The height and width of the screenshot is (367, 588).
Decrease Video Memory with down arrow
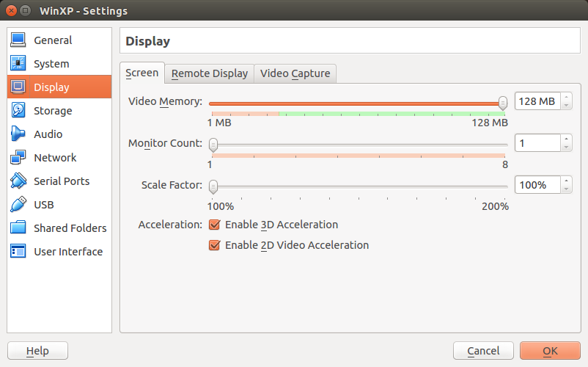(x=566, y=106)
